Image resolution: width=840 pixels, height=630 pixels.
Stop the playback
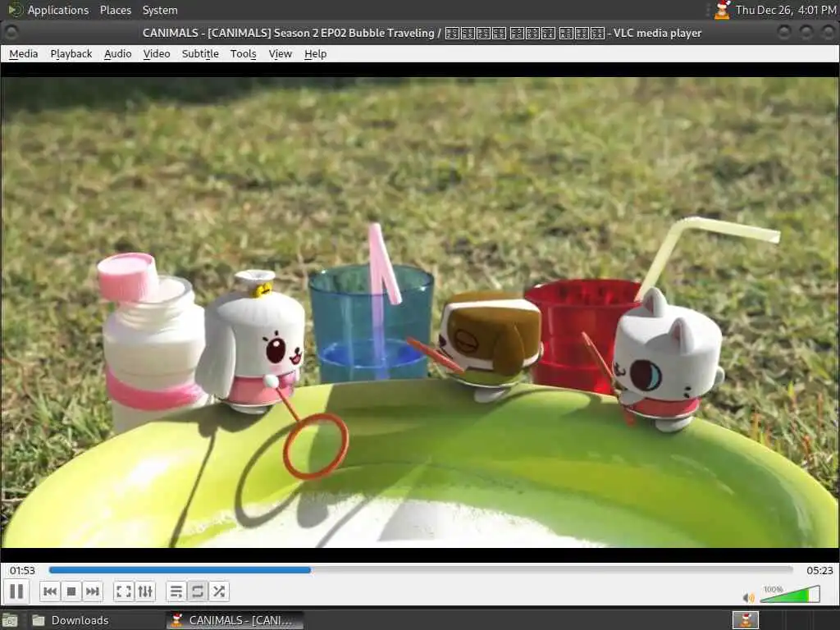pyautogui.click(x=71, y=591)
